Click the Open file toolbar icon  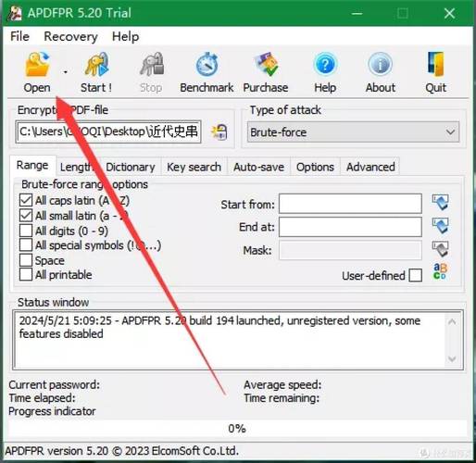37,64
